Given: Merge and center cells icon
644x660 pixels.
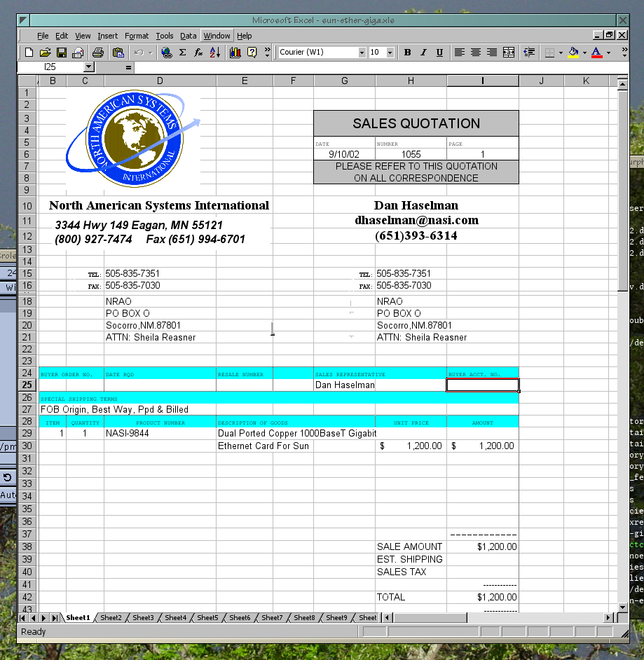Looking at the screenshot, I should [509, 52].
